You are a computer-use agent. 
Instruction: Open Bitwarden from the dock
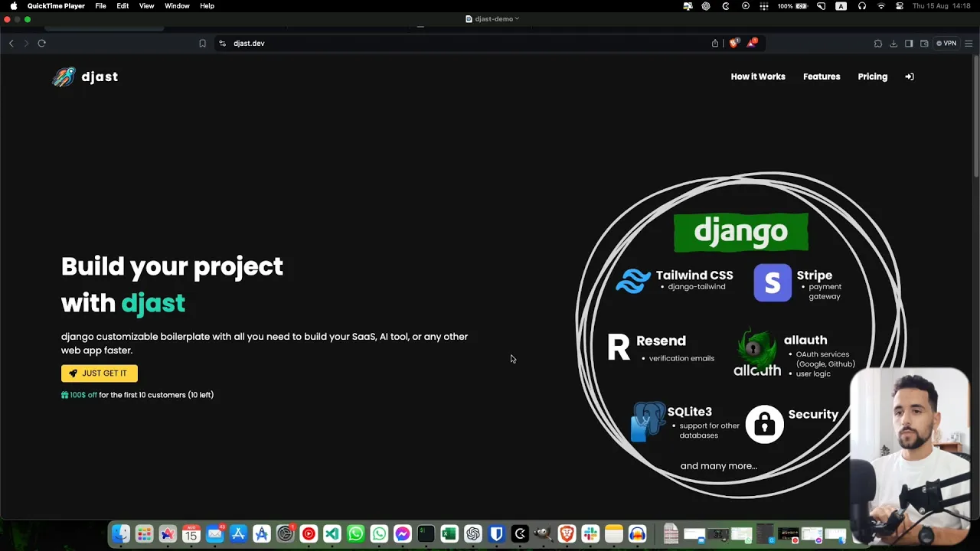pyautogui.click(x=497, y=534)
